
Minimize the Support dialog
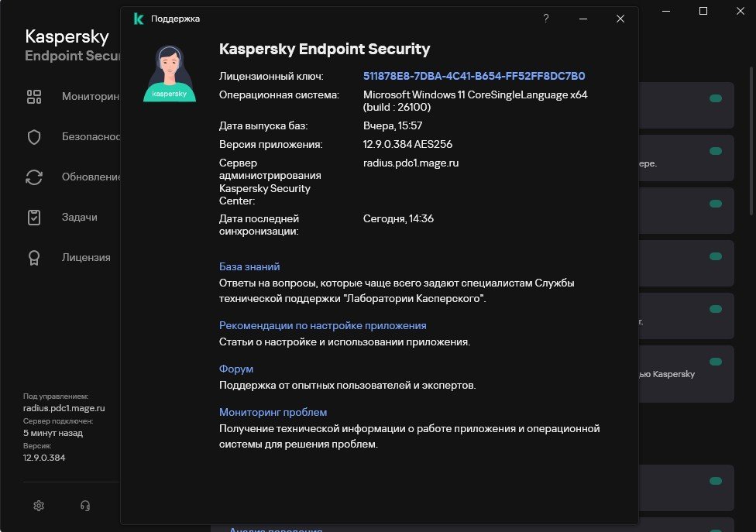point(583,19)
